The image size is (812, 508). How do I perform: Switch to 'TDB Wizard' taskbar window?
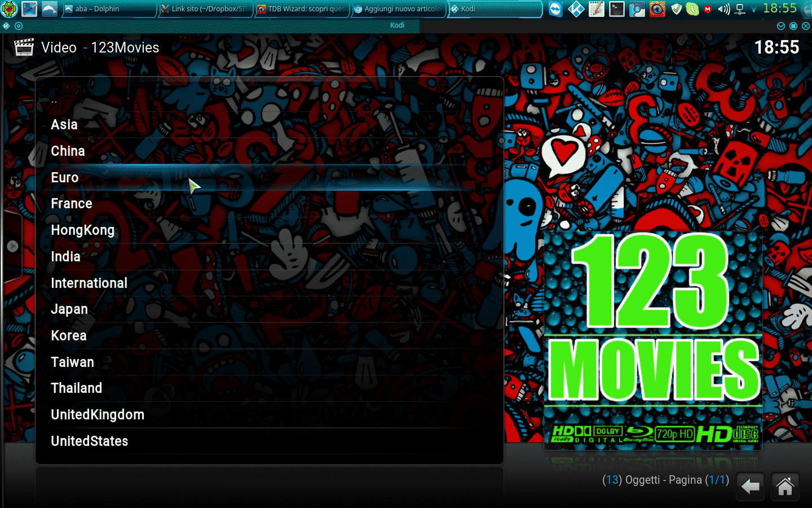tap(302, 9)
